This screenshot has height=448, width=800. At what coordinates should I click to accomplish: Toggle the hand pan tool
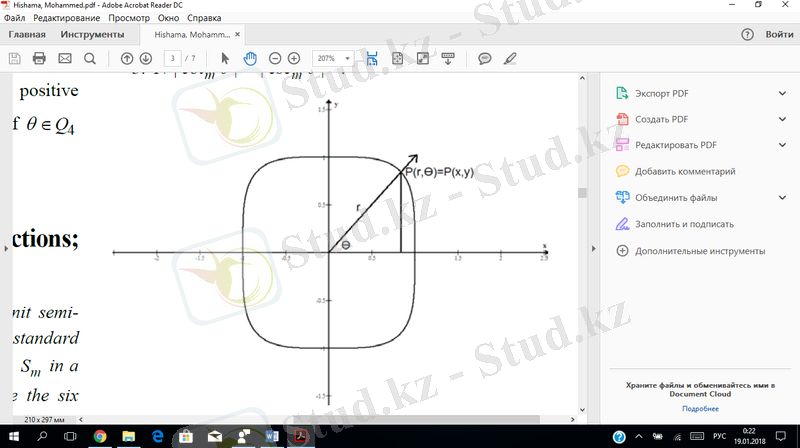click(x=250, y=59)
